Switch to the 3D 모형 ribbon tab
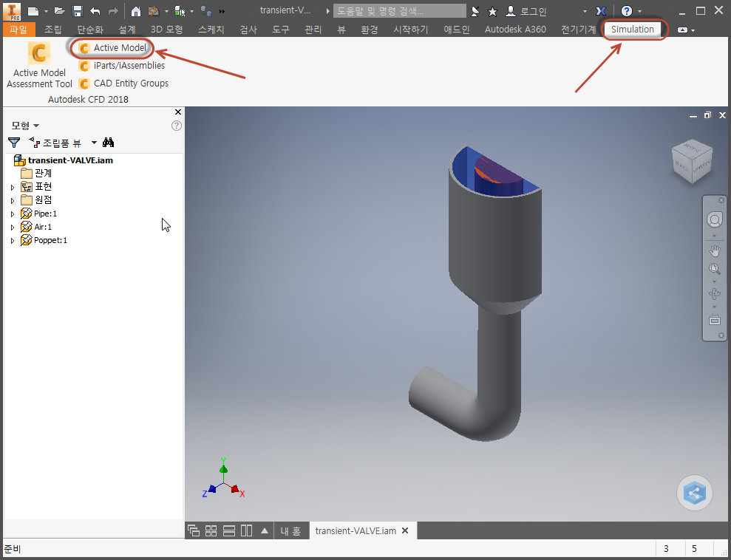This screenshot has height=560, width=731. click(x=166, y=30)
